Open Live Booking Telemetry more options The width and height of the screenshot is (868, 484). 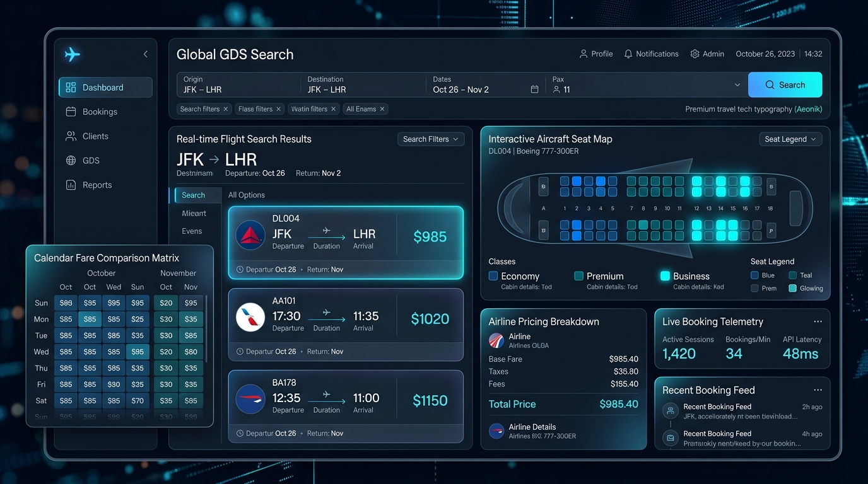click(818, 322)
